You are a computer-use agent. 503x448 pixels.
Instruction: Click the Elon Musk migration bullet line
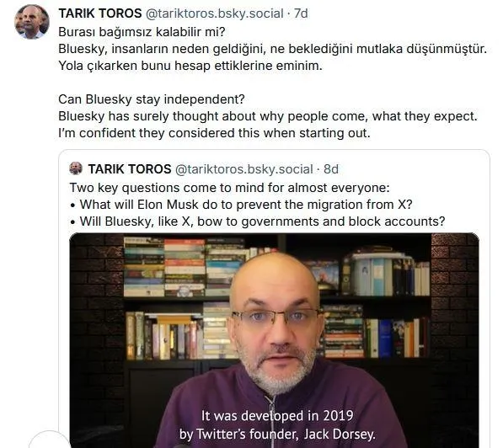241,205
